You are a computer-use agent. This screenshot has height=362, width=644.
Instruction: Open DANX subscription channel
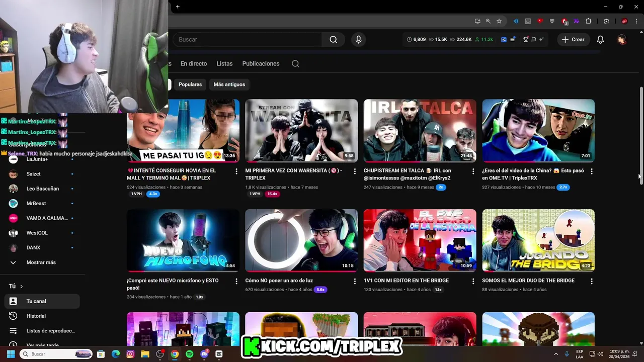pos(42,247)
